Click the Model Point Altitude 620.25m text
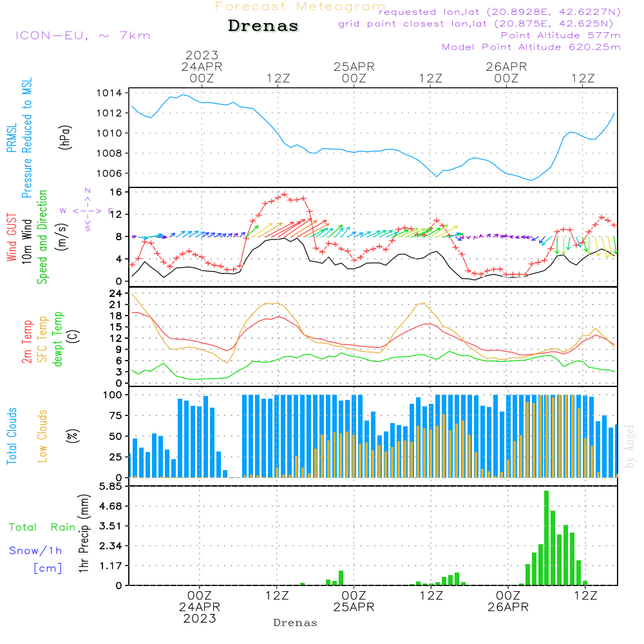 click(x=531, y=47)
